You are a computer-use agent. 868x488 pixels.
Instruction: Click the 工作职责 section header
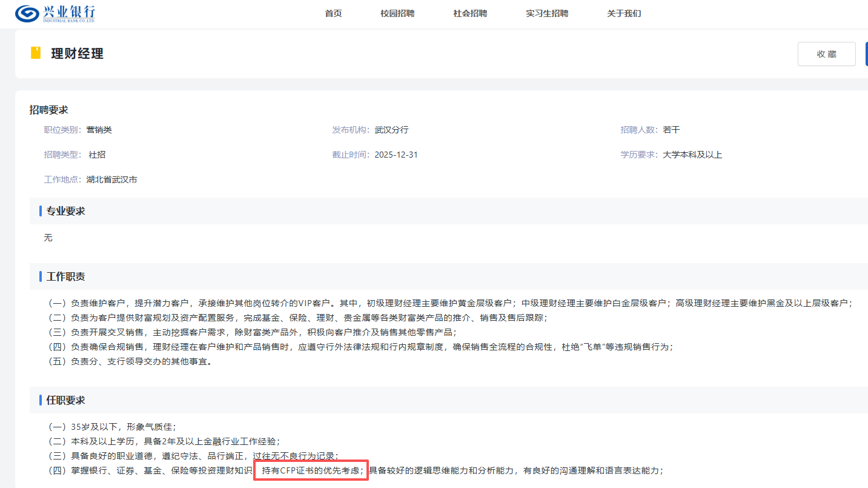(66, 276)
